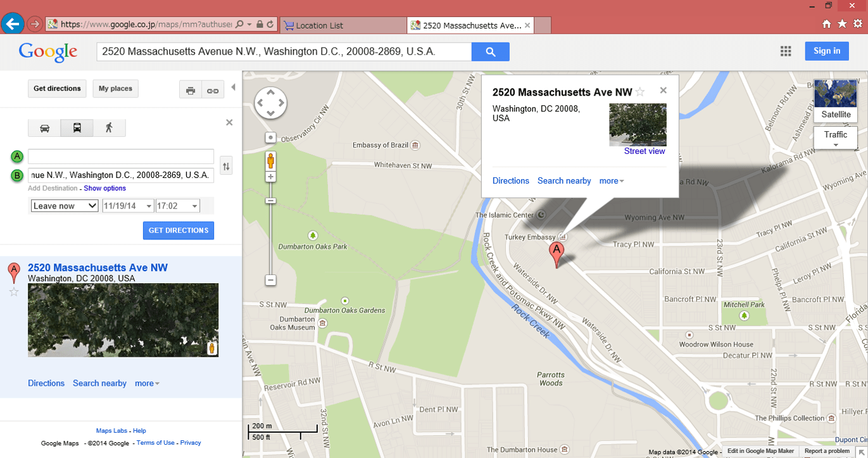Refresh the page with the reload icon

(270, 25)
